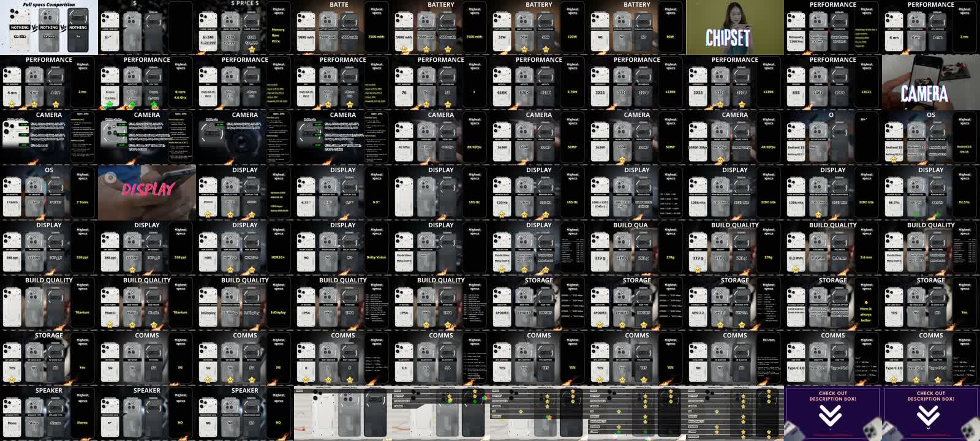Open the storage frame saying 'More is always better'
This screenshot has height=441, width=980.
tap(833, 303)
